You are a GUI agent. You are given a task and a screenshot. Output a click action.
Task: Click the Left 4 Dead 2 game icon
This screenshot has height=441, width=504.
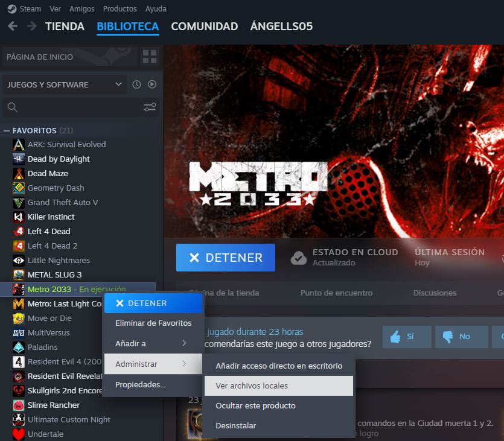[x=19, y=246]
